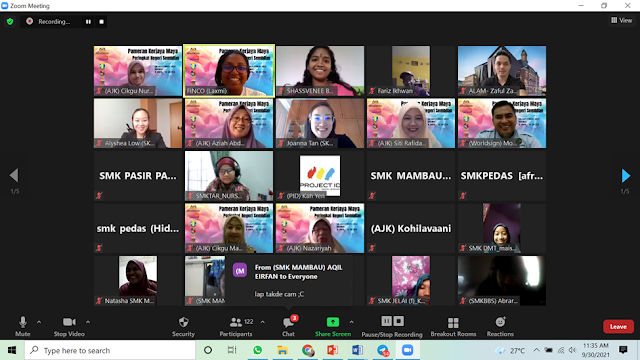Viewport: 640px width, 360px height.
Task: Select Natasha SMK M video tile
Action: click(x=138, y=281)
